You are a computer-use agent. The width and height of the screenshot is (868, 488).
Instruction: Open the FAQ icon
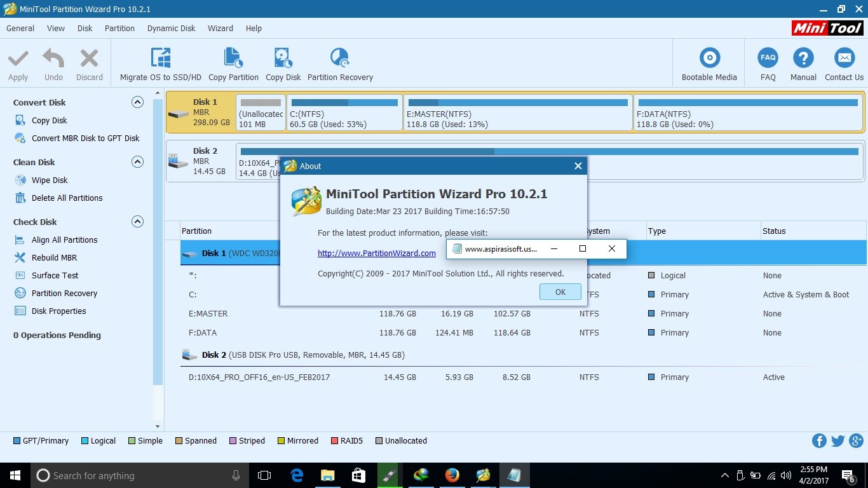768,58
